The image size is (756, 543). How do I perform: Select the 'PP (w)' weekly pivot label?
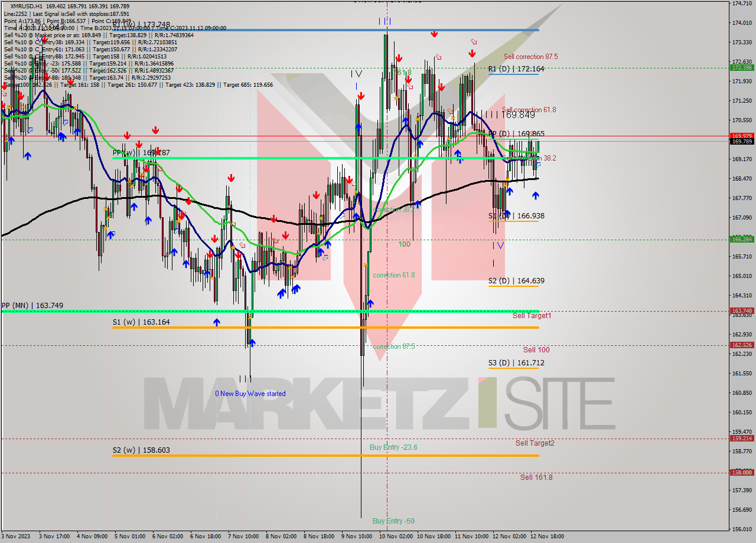pos(141,153)
